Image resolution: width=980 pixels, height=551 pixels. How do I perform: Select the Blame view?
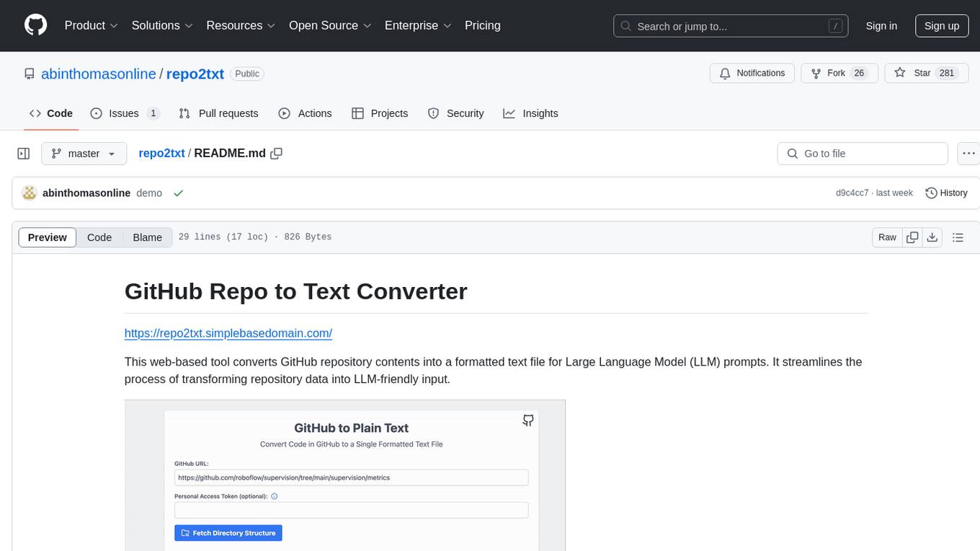pos(147,237)
